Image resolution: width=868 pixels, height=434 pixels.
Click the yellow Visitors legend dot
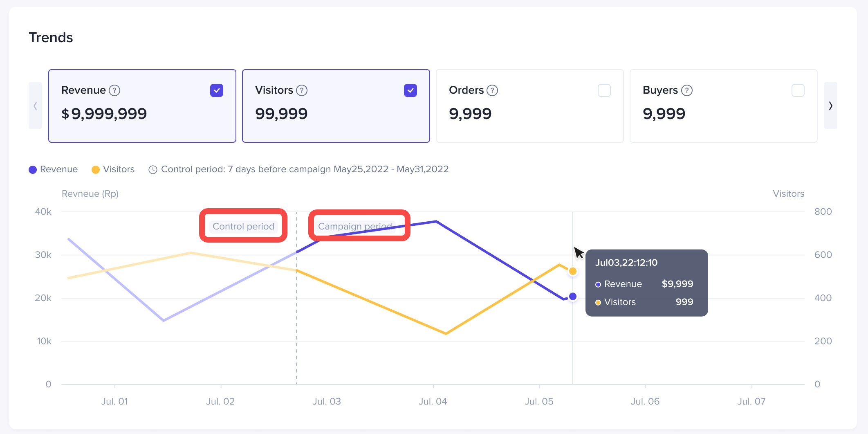coord(96,170)
